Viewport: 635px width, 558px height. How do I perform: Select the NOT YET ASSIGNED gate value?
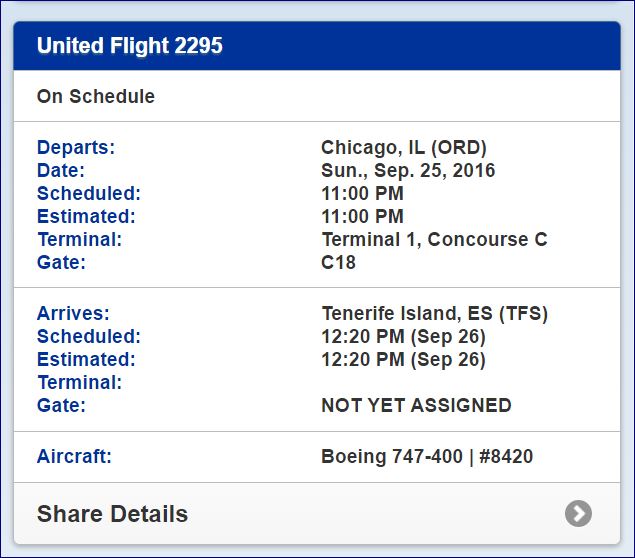tap(416, 406)
